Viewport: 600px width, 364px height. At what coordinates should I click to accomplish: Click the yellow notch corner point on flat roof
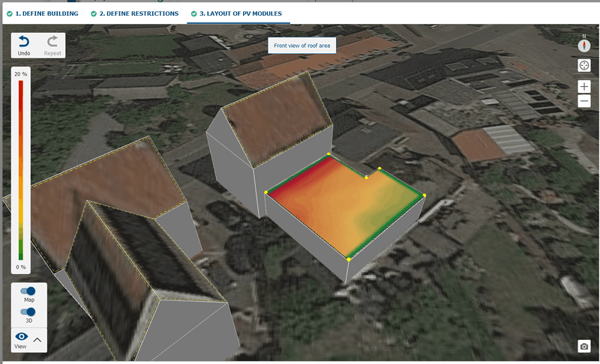(x=367, y=178)
